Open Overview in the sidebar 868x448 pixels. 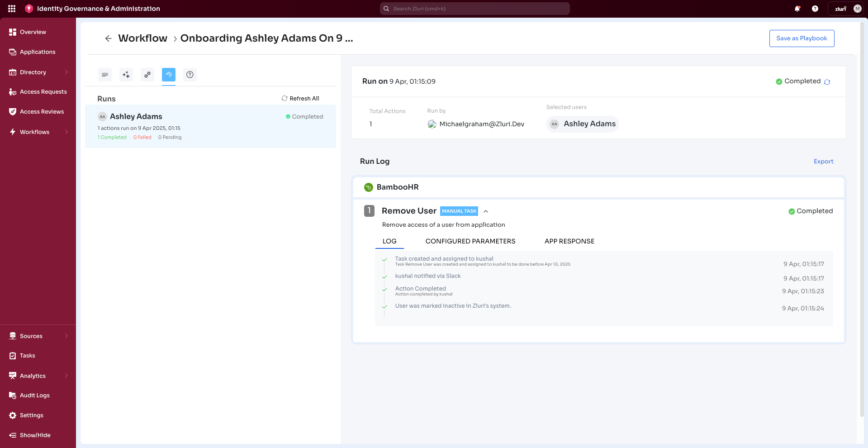[x=33, y=32]
